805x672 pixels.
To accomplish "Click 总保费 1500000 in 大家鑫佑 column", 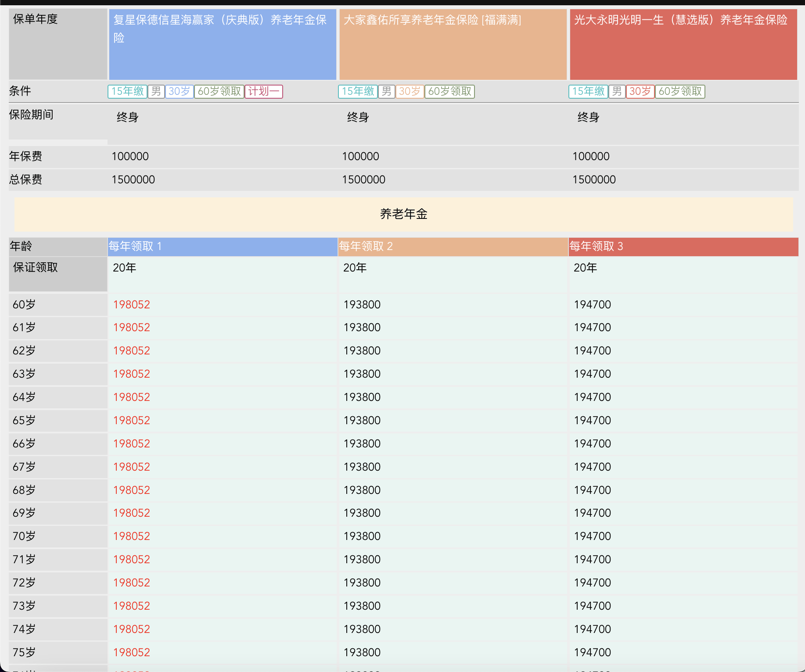I will tap(363, 180).
